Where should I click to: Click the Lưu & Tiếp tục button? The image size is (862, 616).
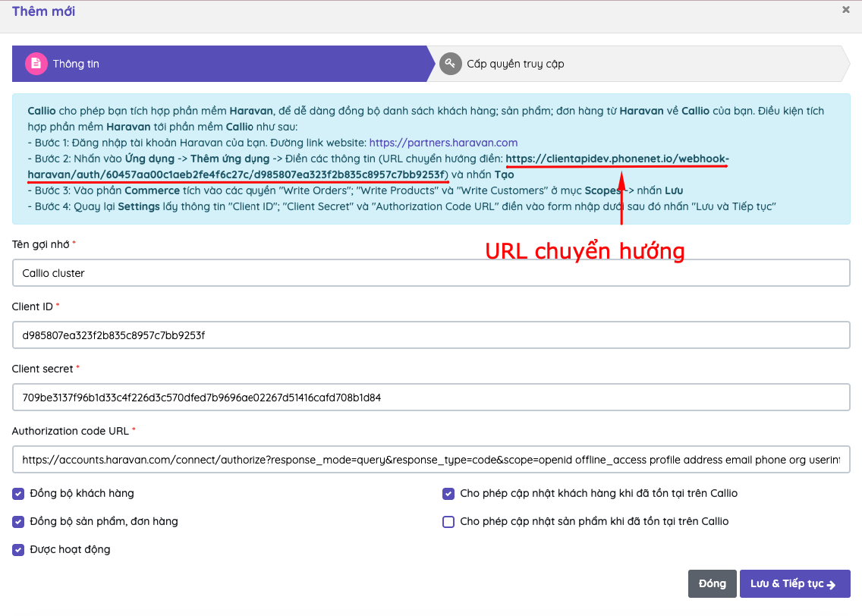[794, 584]
